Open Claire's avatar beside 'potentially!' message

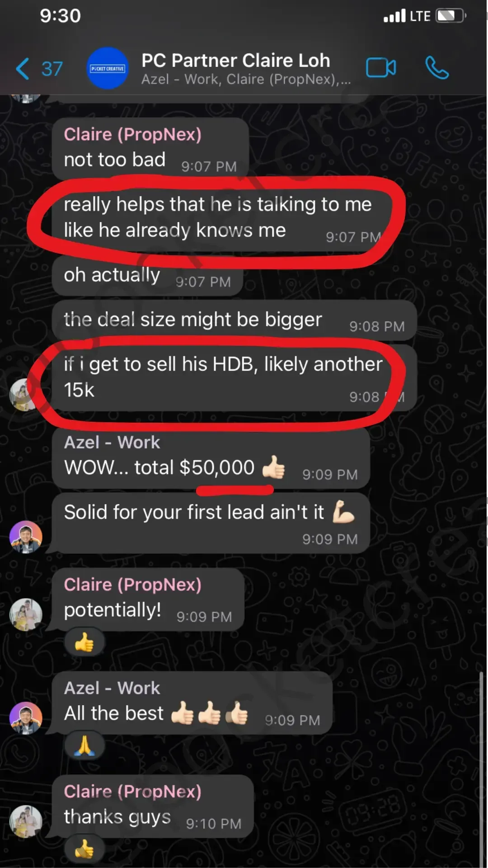pyautogui.click(x=26, y=614)
